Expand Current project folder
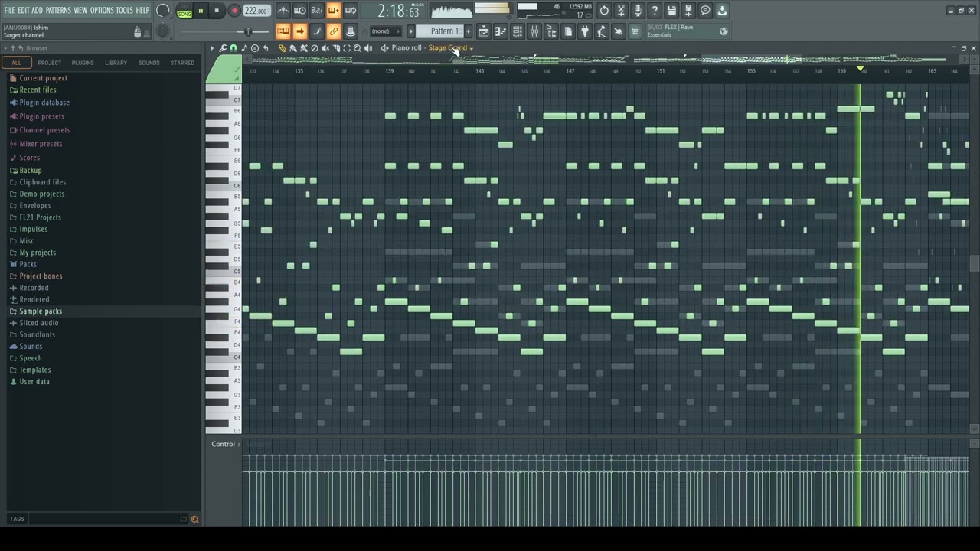 click(43, 78)
